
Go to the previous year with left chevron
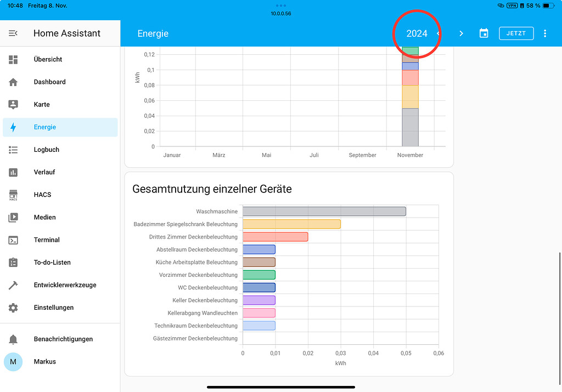(x=439, y=33)
